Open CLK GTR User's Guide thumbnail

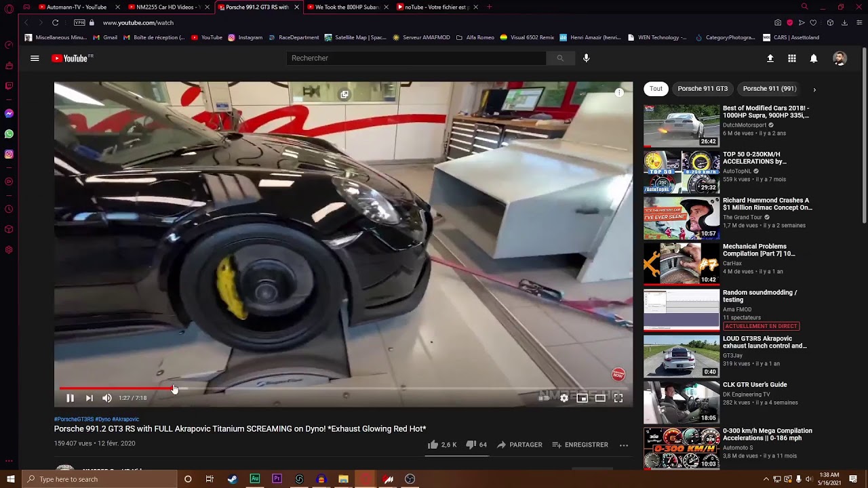[682, 403]
